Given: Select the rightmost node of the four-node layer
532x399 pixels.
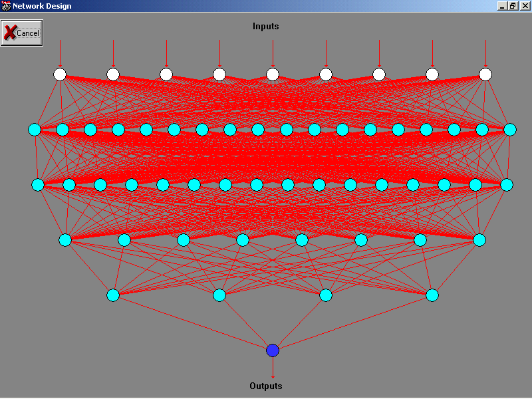Looking at the screenshot, I should [x=432, y=295].
